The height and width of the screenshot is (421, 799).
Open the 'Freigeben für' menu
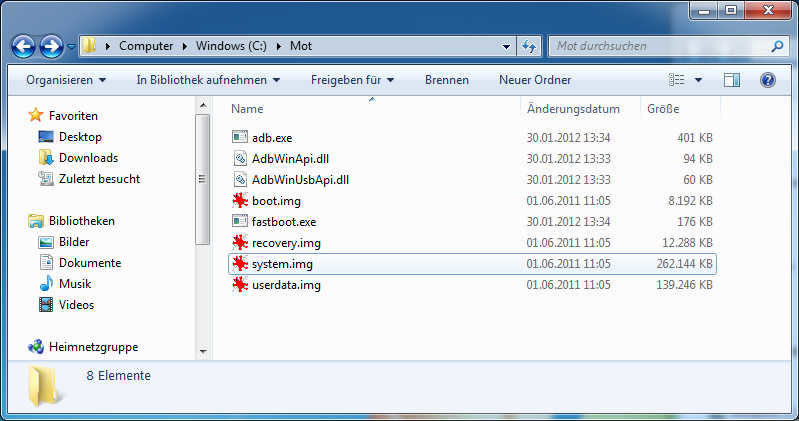(352, 80)
